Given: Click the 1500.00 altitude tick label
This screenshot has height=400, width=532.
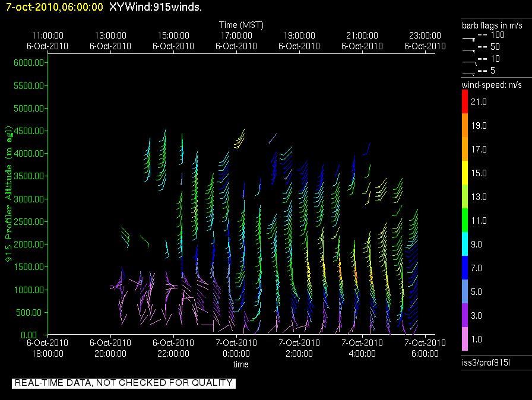Looking at the screenshot, I should pos(29,267).
